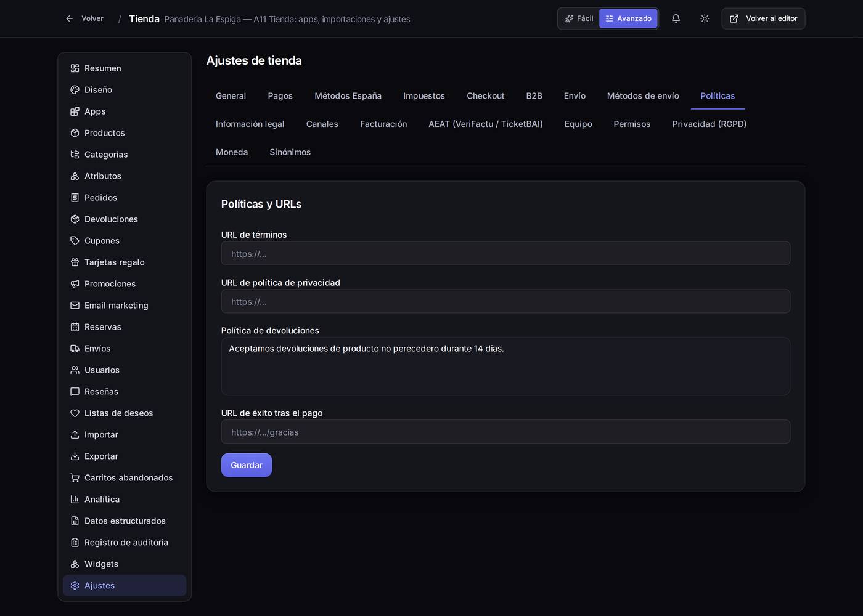Open the Métodos España tab
Screen dimensions: 863x616
348,96
